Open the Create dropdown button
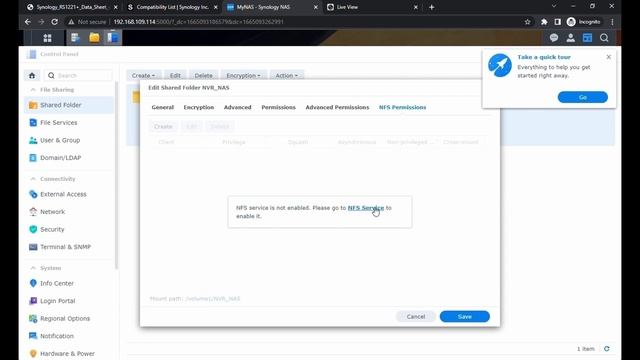Screen dimensions: 640x360 coord(143,76)
